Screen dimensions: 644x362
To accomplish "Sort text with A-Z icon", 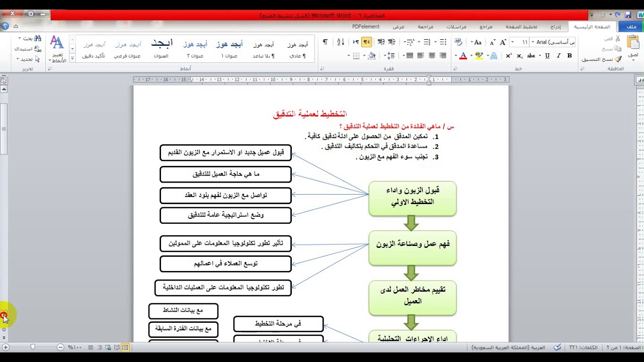I will [341, 42].
